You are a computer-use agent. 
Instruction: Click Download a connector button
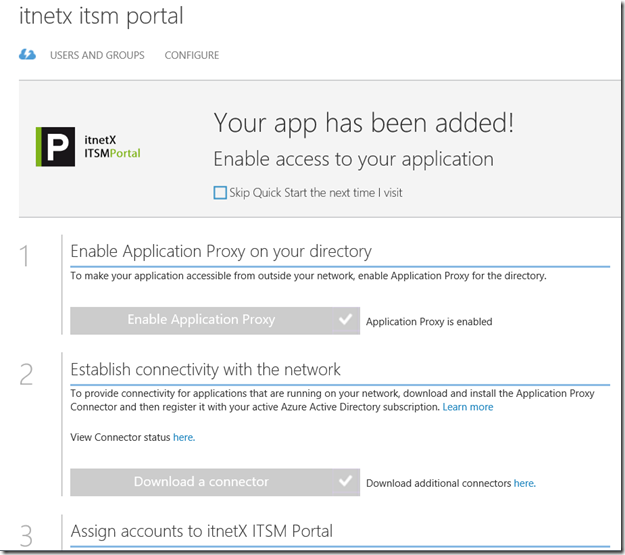(x=215, y=482)
